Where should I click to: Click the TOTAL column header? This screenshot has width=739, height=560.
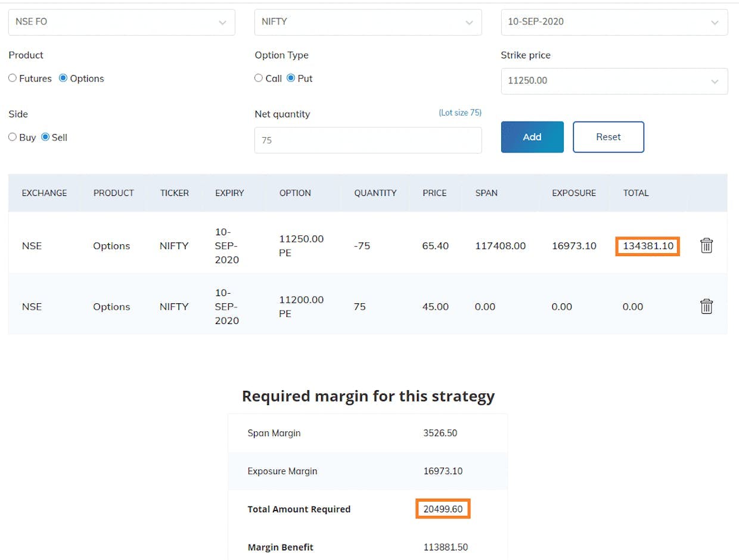point(636,193)
